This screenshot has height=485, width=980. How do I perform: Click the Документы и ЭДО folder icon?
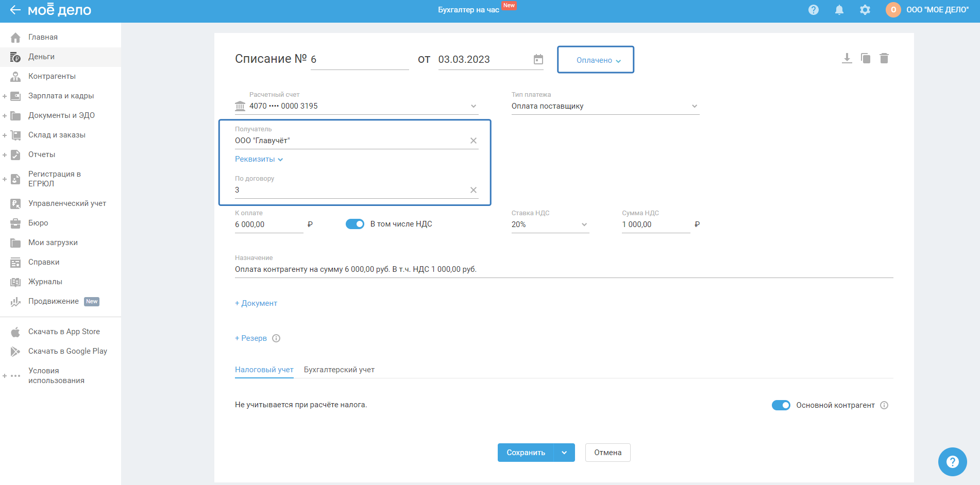tap(15, 115)
